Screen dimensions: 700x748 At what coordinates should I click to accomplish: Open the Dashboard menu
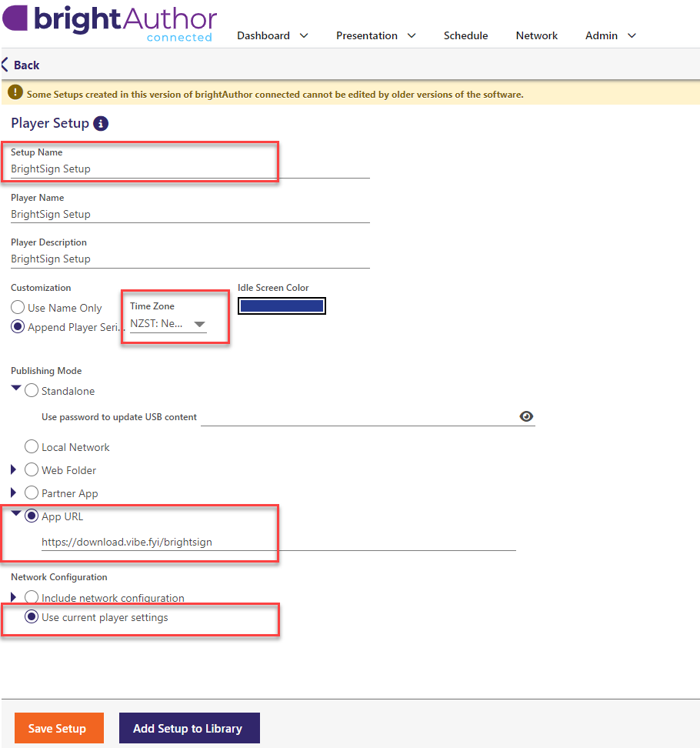pyautogui.click(x=272, y=35)
